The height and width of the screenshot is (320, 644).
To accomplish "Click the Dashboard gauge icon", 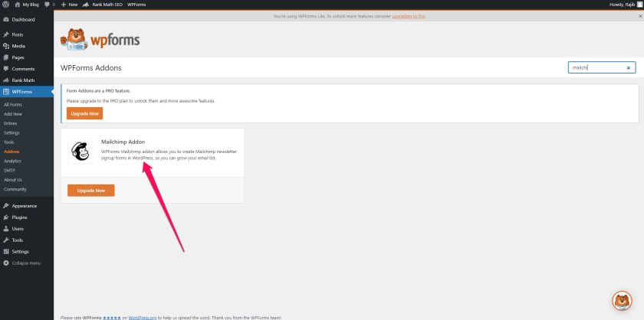I will [x=6, y=20].
